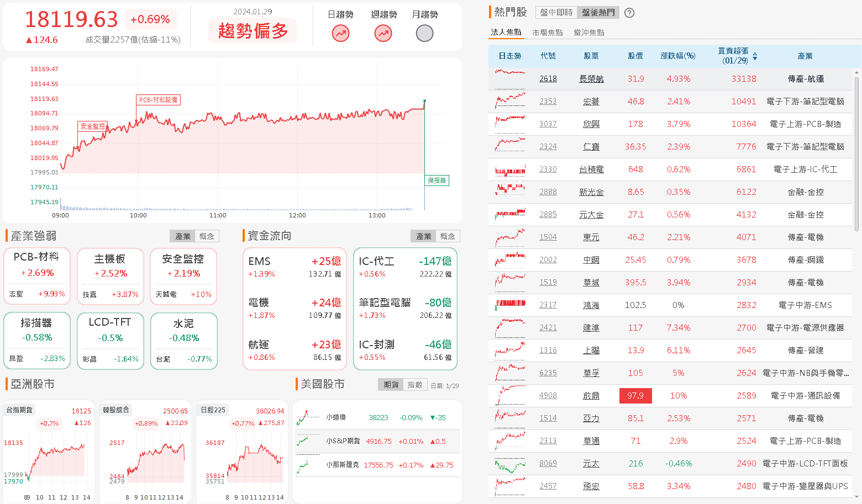This screenshot has width=862, height=504.
Task: Click the 小那斯達克 mini chart icon
Action: [x=302, y=465]
